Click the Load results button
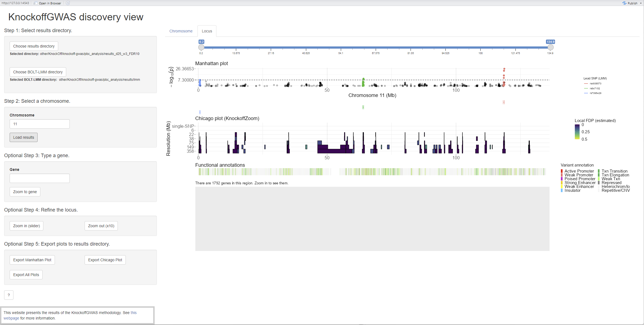This screenshot has height=325, width=644. pyautogui.click(x=24, y=137)
